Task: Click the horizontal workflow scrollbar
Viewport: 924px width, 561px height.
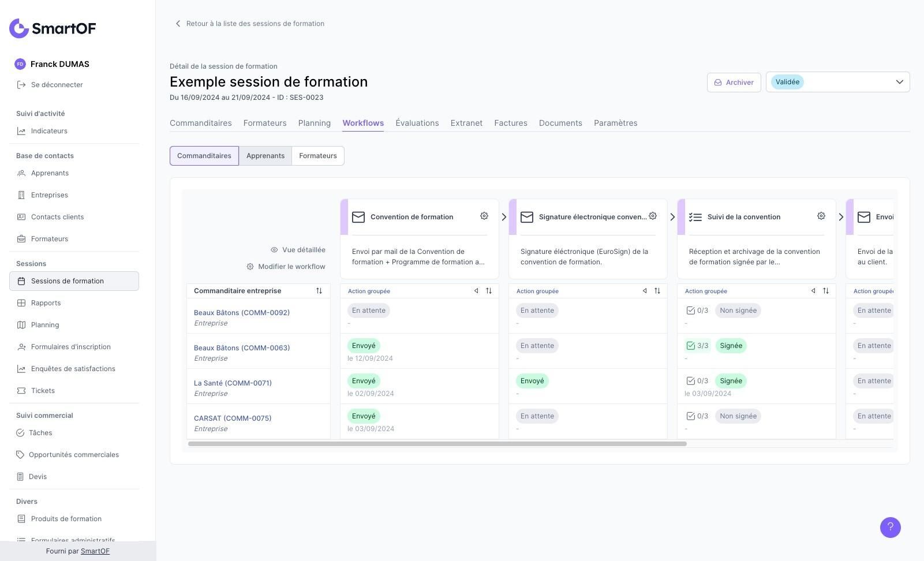Action: 437,444
